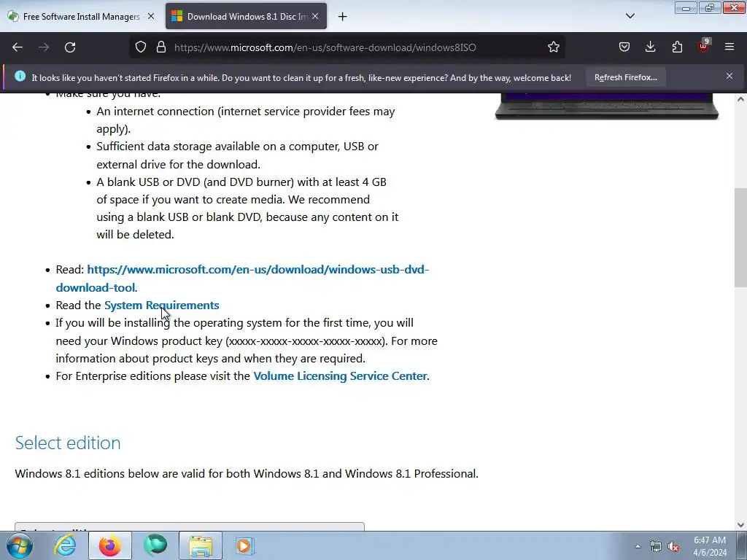
Task: Open the green globe browser taskbar icon
Action: (x=155, y=545)
